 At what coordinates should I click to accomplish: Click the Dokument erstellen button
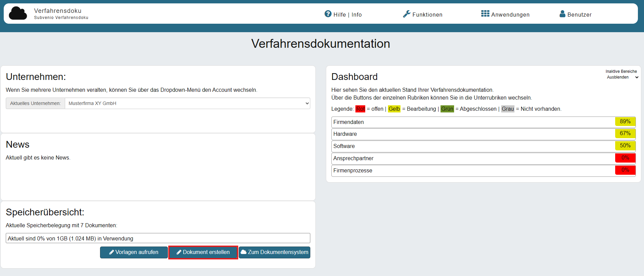pyautogui.click(x=203, y=252)
